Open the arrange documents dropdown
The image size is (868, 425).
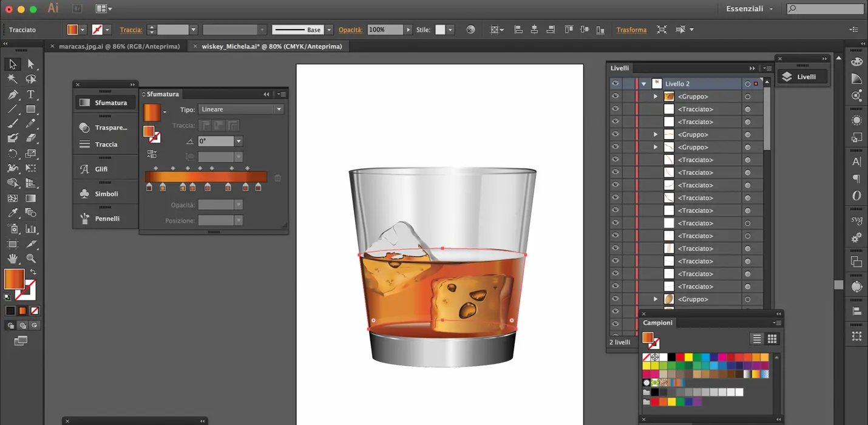click(x=104, y=8)
